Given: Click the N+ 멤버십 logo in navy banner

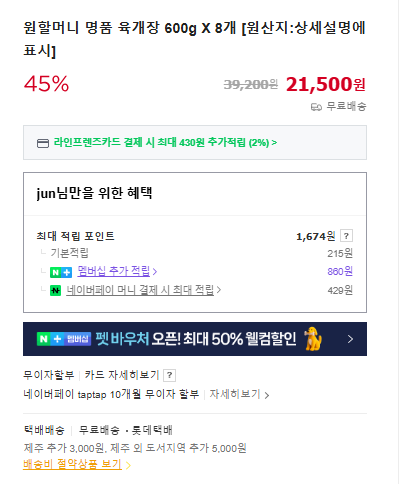Looking at the screenshot, I should [64, 339].
